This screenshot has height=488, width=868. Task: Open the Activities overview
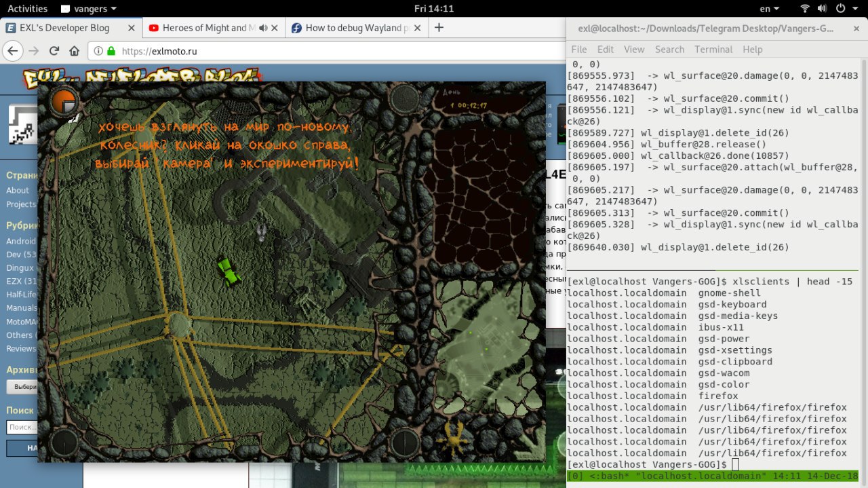pyautogui.click(x=27, y=9)
